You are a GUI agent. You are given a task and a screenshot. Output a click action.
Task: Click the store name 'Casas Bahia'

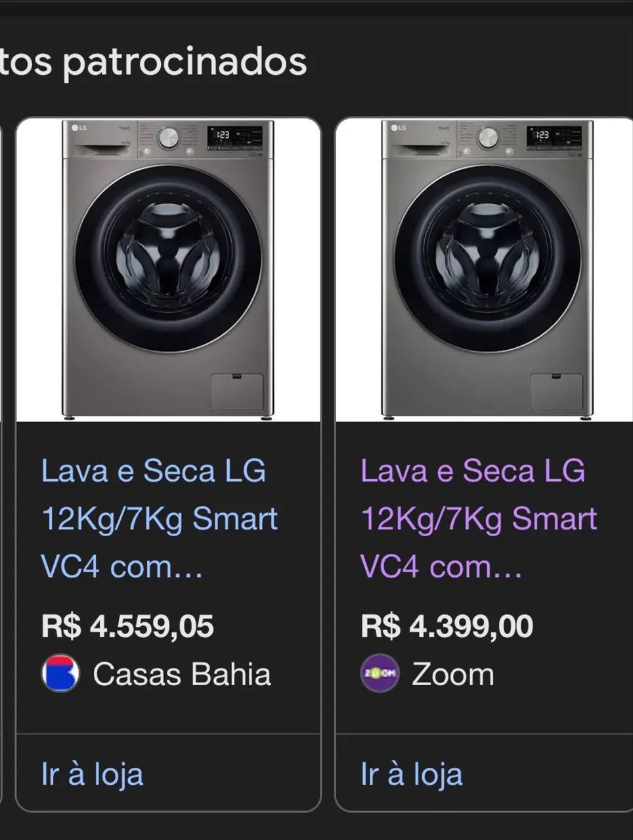[182, 673]
